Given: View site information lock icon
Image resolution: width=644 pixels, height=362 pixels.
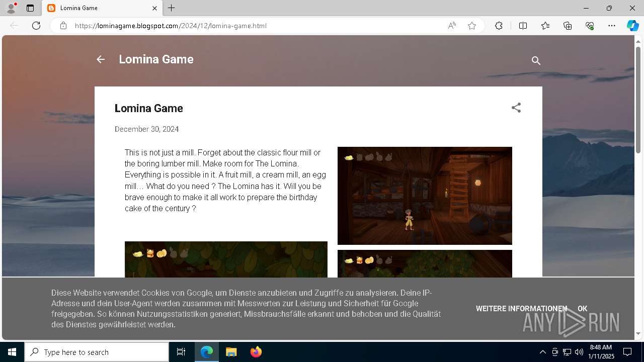Looking at the screenshot, I should (63, 26).
